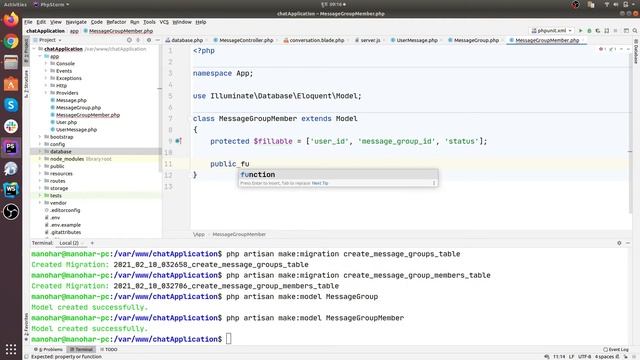The image size is (640, 360).
Task: Expand the vendor folder
Action: (40, 203)
